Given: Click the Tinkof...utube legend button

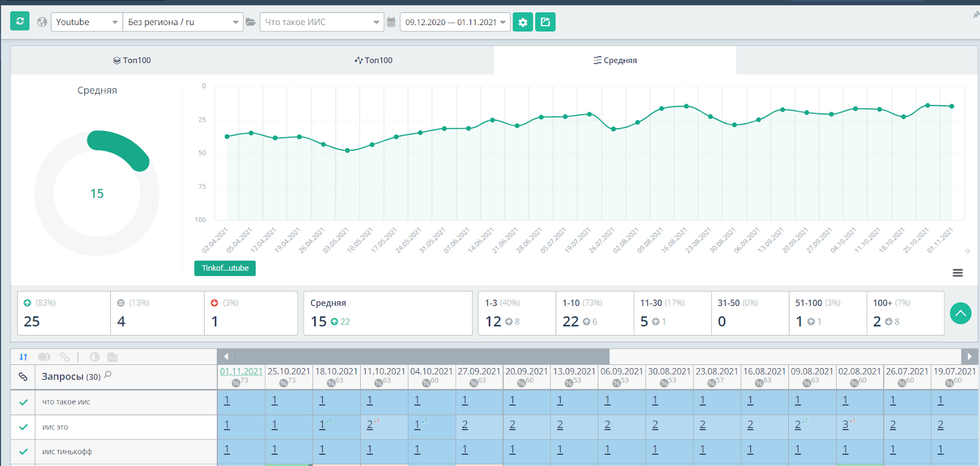Looking at the screenshot, I should coord(225,268).
